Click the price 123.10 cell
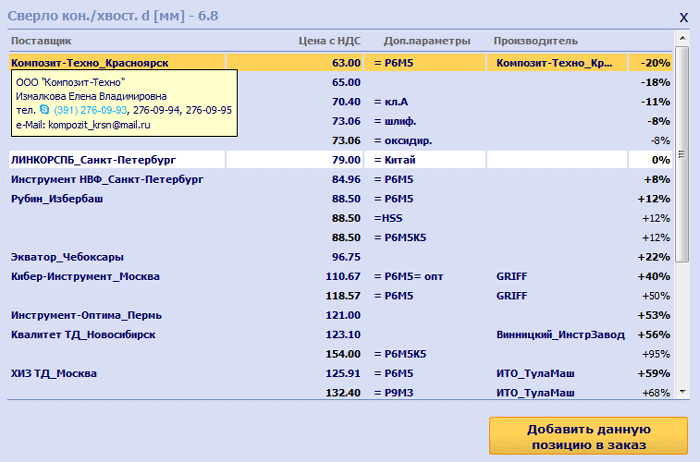Image resolution: width=700 pixels, height=462 pixels. pos(343,335)
